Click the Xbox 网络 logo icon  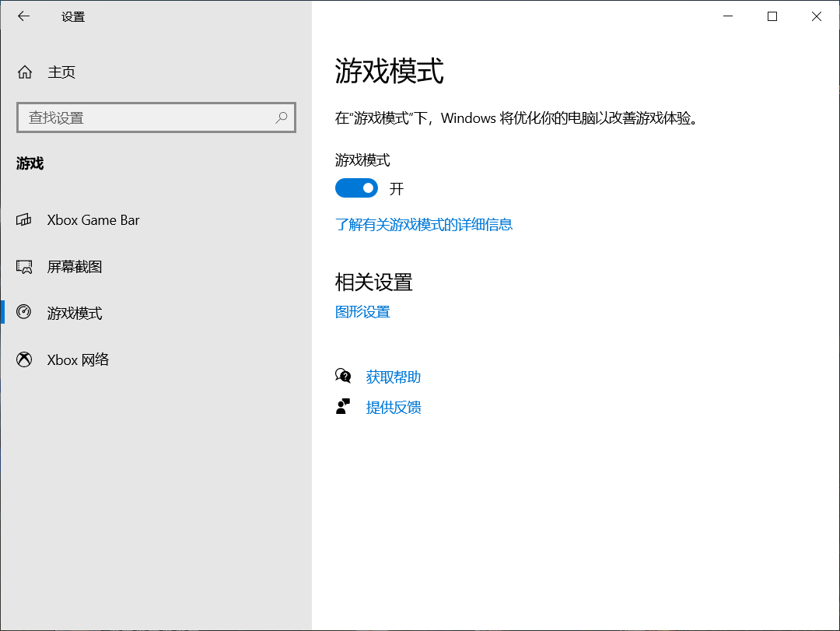pyautogui.click(x=24, y=359)
